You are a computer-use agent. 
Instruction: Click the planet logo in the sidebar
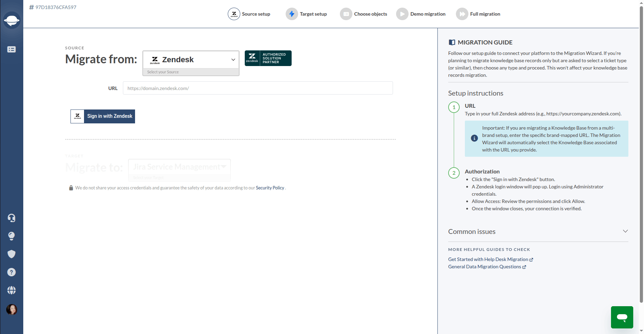pos(11,20)
